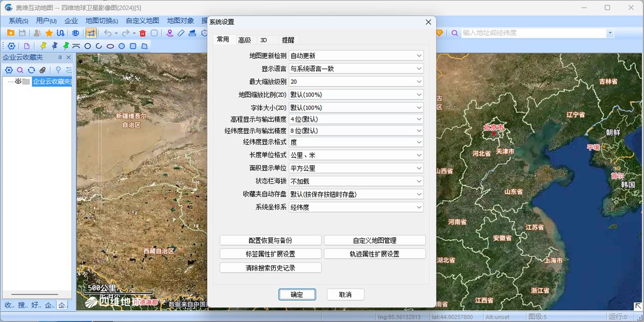Click the 确定 button
The width and height of the screenshot is (644, 322).
click(297, 295)
